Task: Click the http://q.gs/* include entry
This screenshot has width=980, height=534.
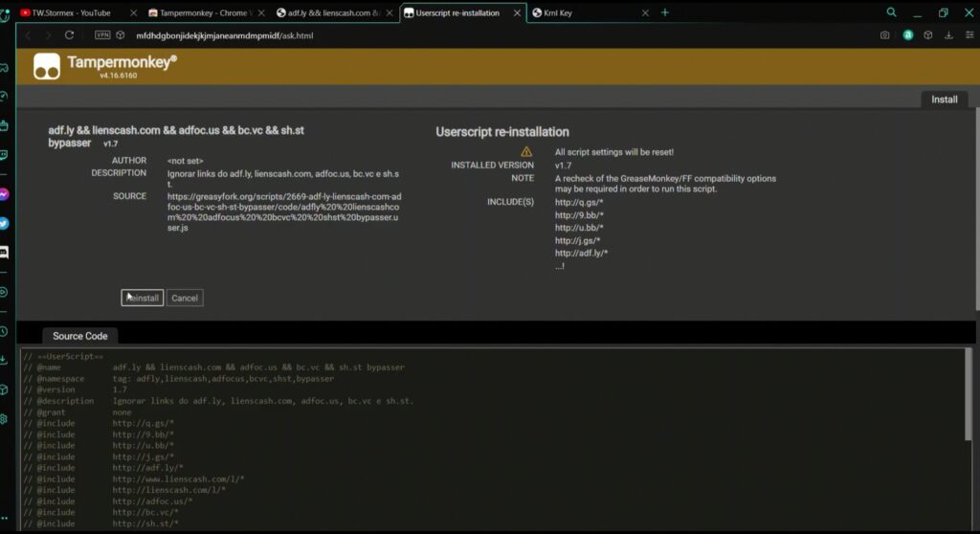Action: click(x=579, y=202)
